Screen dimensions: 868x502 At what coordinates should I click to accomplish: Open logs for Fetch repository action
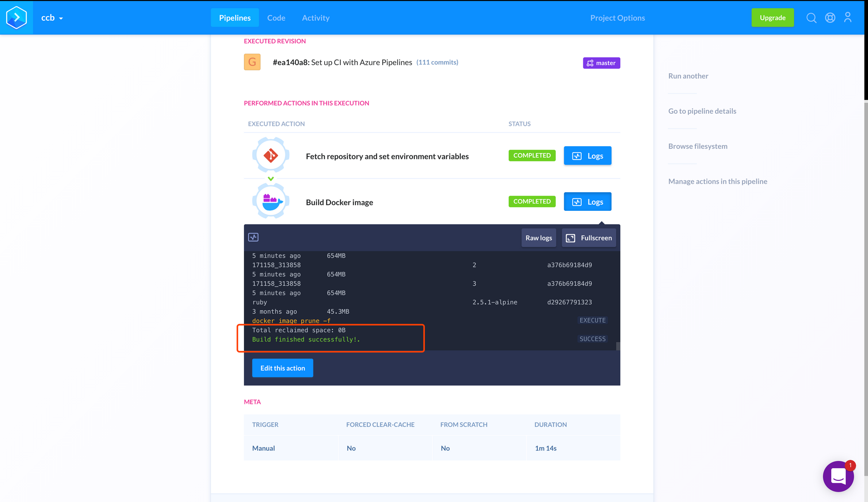(x=587, y=156)
